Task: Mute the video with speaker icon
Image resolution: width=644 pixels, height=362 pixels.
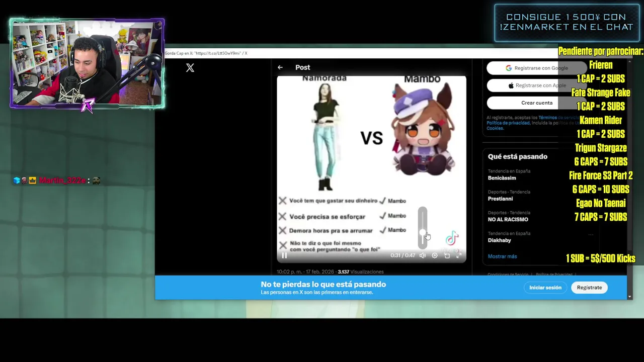Action: [423, 255]
